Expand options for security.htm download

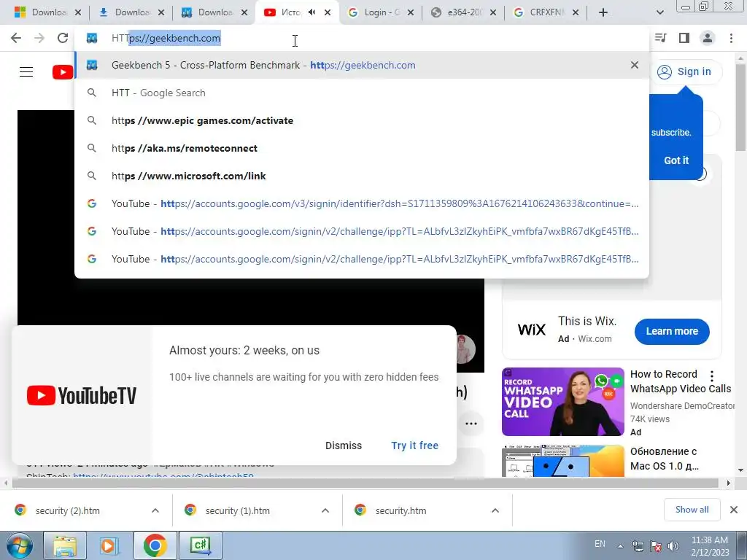click(x=495, y=510)
